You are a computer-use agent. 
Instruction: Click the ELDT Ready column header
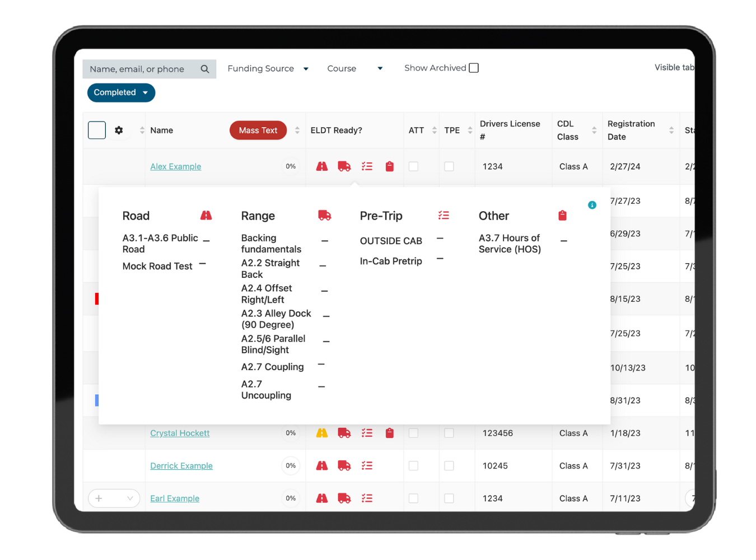click(x=336, y=130)
